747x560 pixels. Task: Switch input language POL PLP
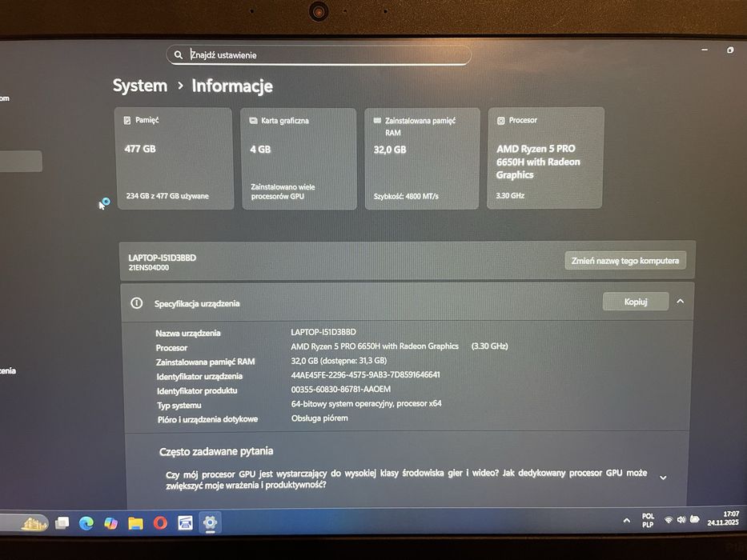648,521
